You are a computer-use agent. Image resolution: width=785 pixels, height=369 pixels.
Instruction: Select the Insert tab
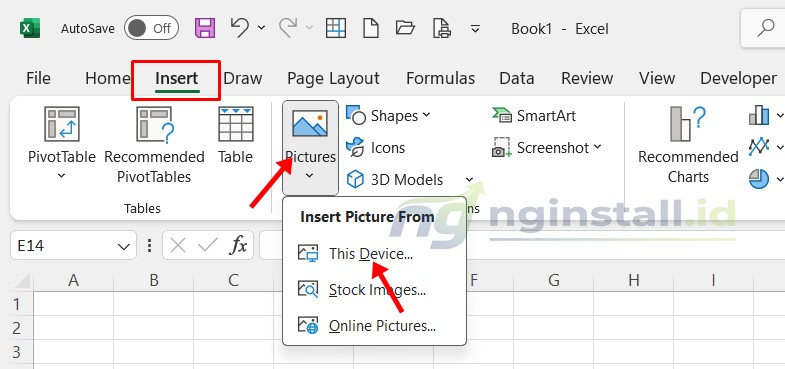pos(177,79)
